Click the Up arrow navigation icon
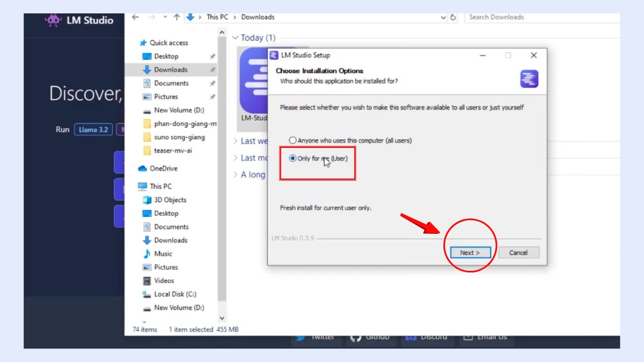This screenshot has width=644, height=362. tap(177, 17)
